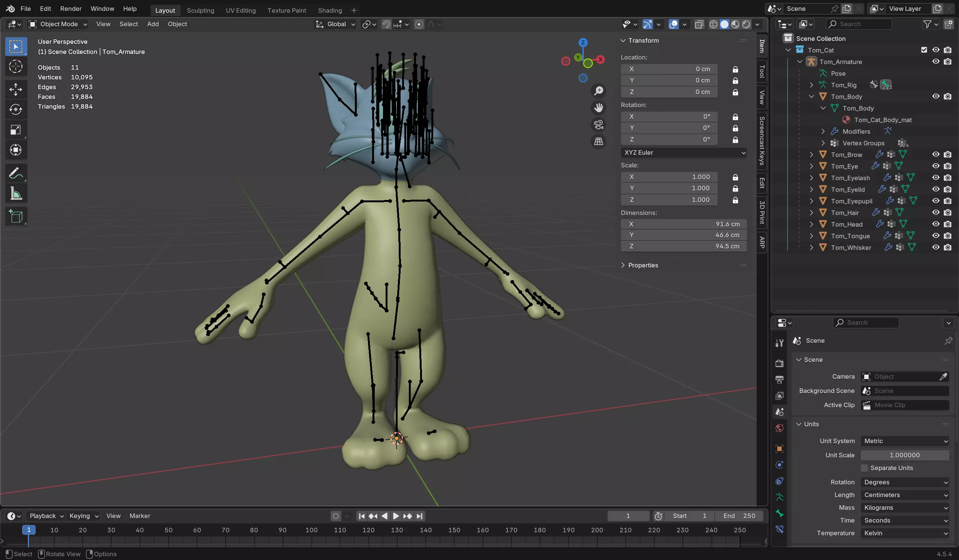This screenshot has width=959, height=560.
Task: Activate the Rotate tool
Action: pos(16,109)
